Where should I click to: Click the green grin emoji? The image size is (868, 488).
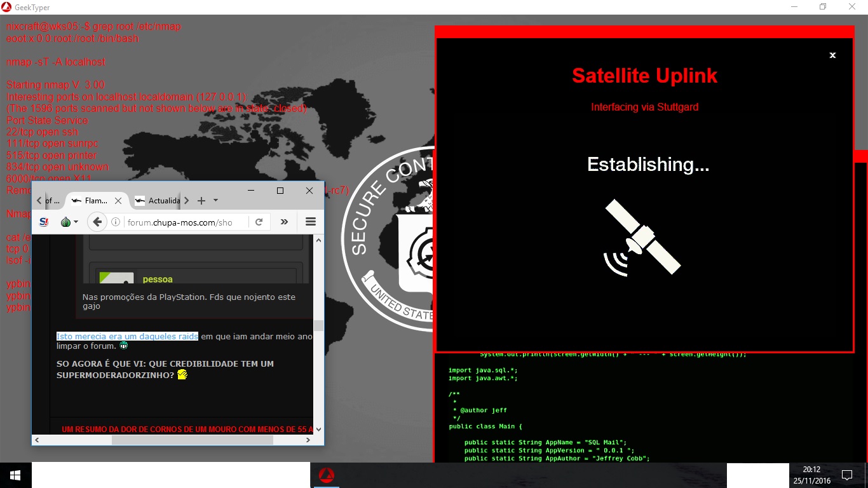(124, 346)
